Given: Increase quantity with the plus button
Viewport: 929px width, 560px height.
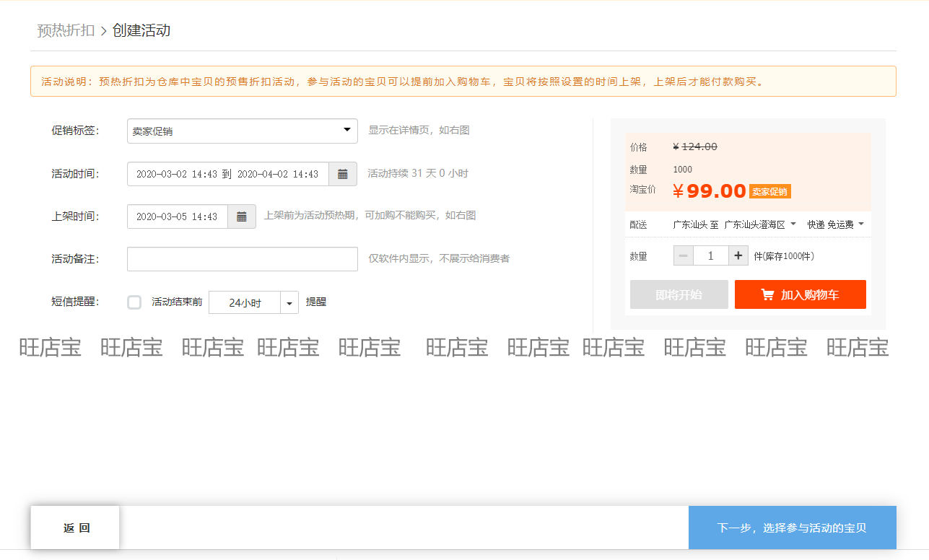Looking at the screenshot, I should pos(738,255).
